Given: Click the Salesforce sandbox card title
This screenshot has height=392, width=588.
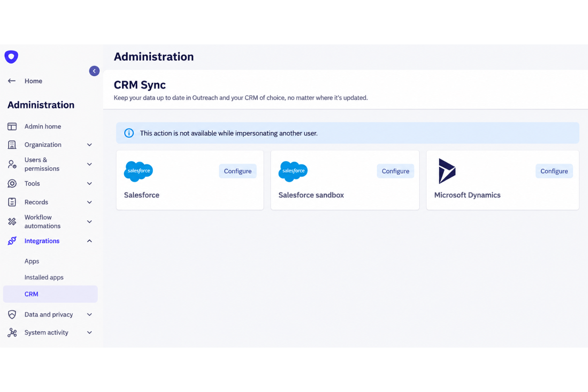Looking at the screenshot, I should (x=311, y=195).
